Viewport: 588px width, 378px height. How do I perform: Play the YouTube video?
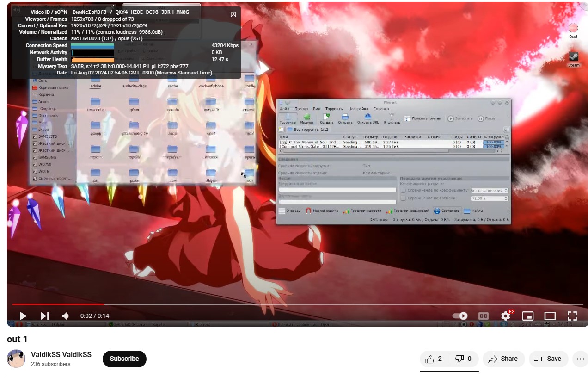point(23,316)
